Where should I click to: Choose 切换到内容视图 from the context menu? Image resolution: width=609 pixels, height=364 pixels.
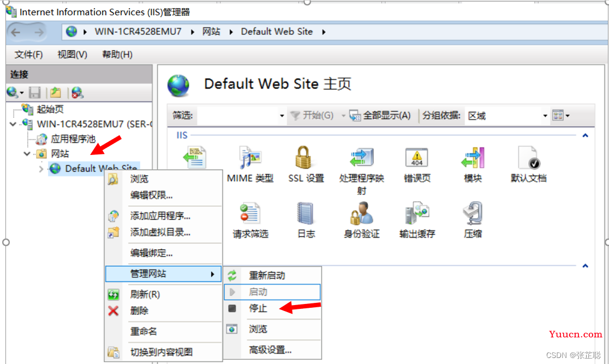point(164,353)
